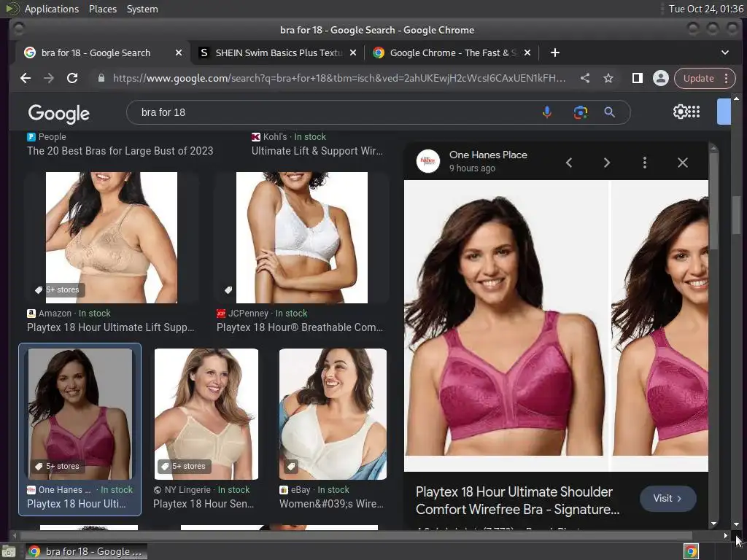The image size is (747, 560).
Task: Bookmark this page with the star
Action: click(x=608, y=78)
